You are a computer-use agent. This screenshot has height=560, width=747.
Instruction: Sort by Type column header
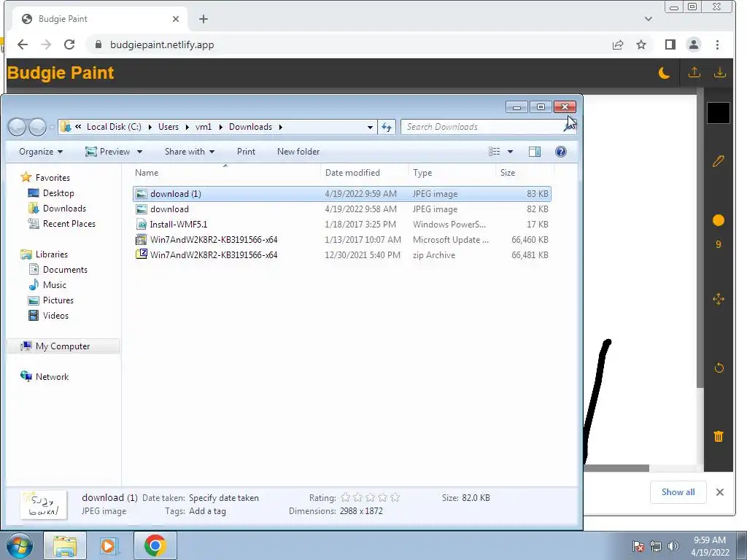[x=452, y=172]
